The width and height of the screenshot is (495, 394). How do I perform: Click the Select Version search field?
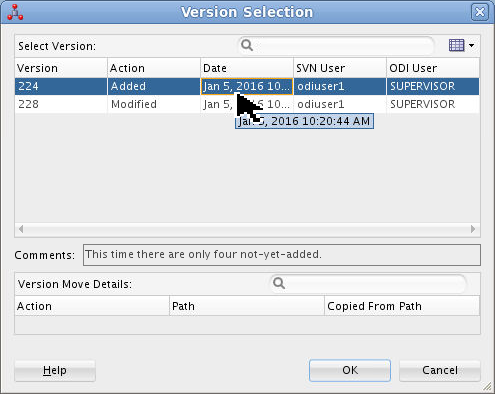tap(336, 45)
